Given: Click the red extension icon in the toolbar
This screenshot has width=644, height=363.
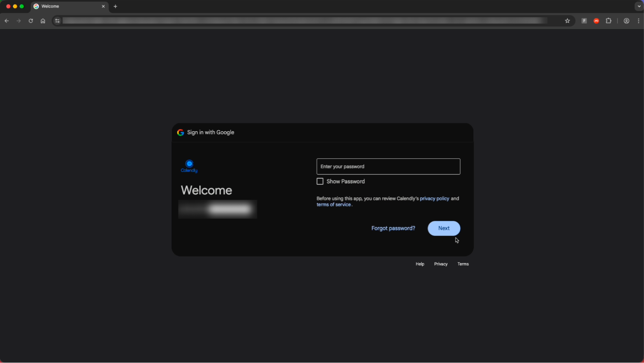Looking at the screenshot, I should [x=596, y=21].
